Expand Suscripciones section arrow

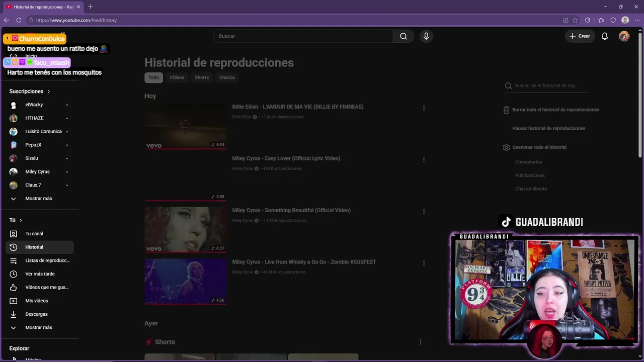coord(49,92)
